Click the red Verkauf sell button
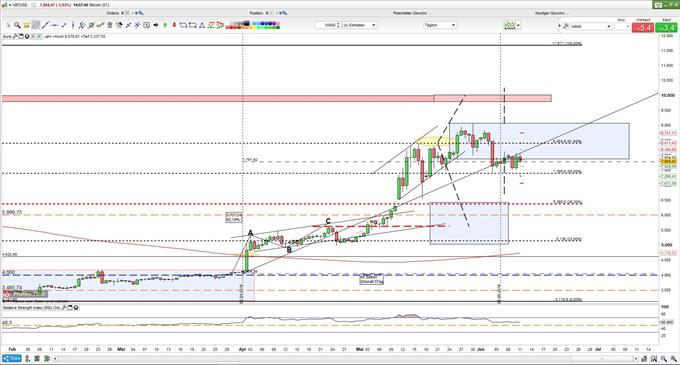Image resolution: width=680 pixels, height=365 pixels. (643, 27)
